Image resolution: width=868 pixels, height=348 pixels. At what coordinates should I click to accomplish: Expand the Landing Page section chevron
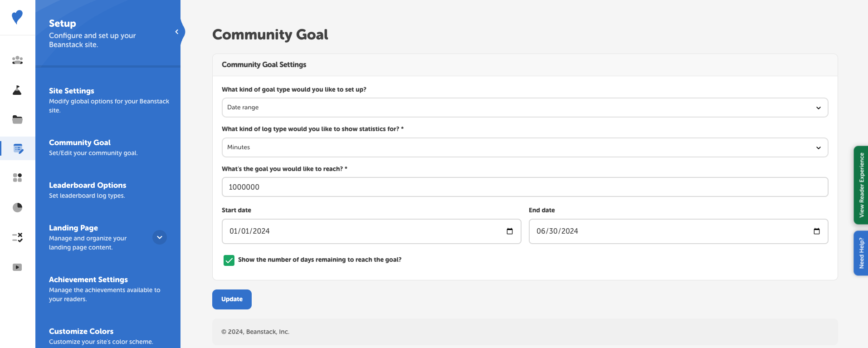point(159,237)
